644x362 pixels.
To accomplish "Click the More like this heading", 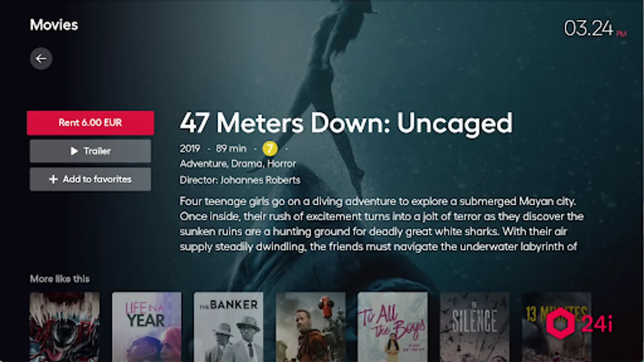I will coord(60,279).
